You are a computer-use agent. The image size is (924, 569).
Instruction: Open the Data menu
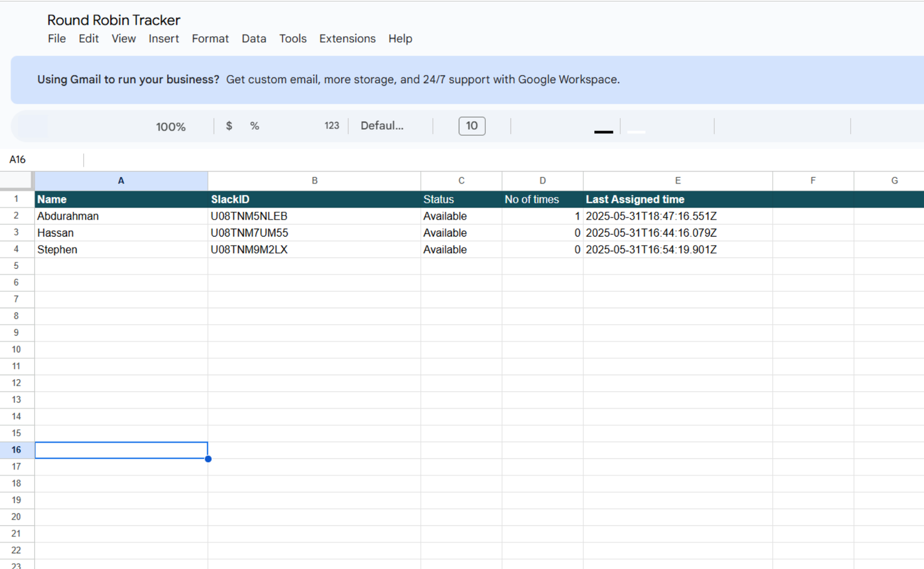[x=254, y=39]
